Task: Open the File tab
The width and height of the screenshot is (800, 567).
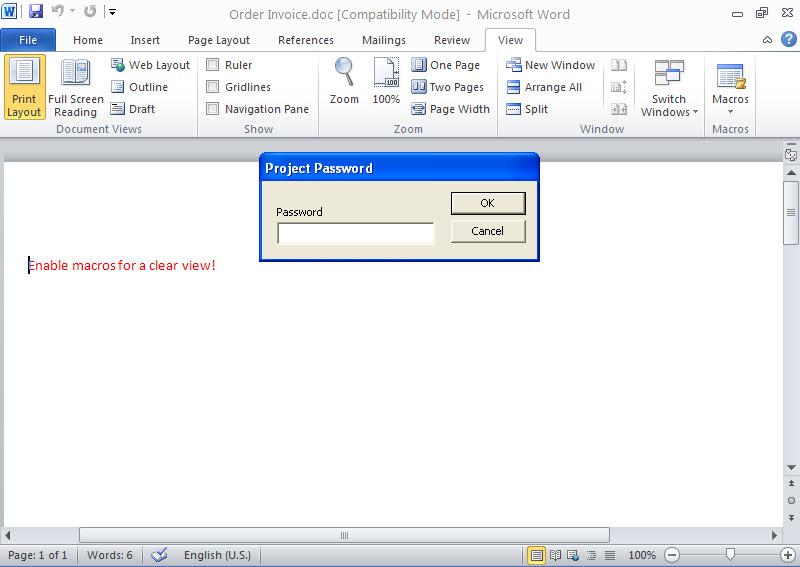Action: pos(28,40)
